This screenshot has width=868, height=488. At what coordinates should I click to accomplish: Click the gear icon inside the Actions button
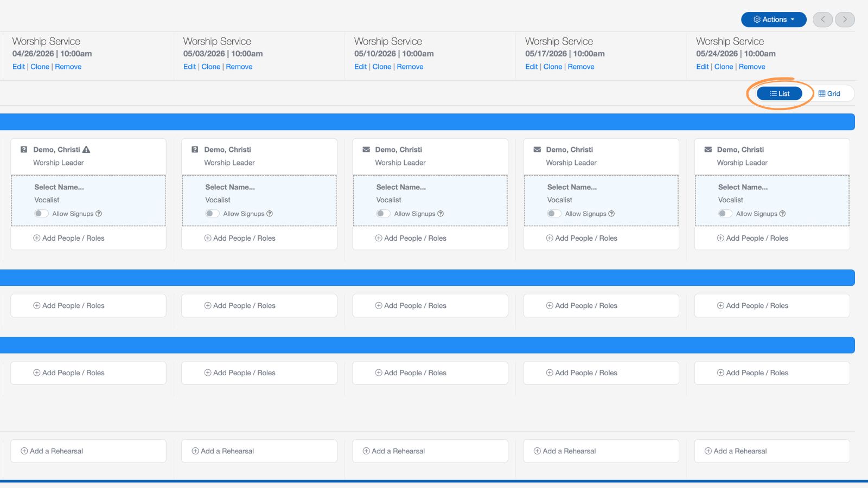[757, 20]
